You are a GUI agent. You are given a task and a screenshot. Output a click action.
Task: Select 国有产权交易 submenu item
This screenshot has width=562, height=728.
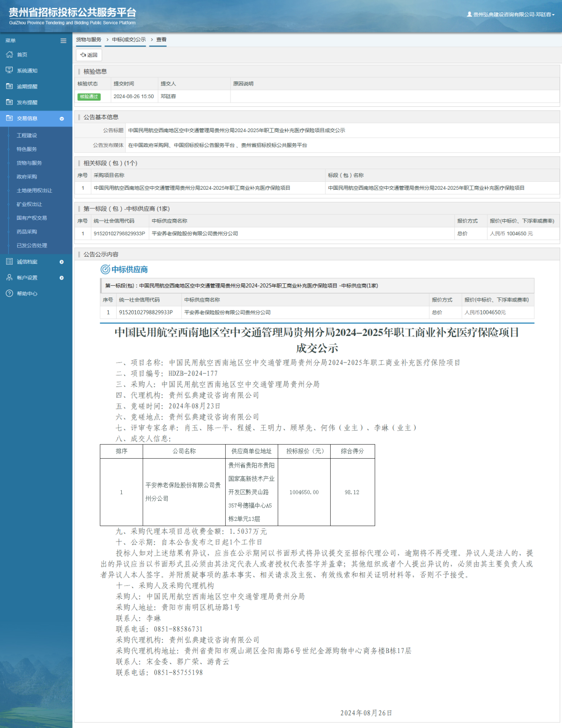click(x=31, y=218)
